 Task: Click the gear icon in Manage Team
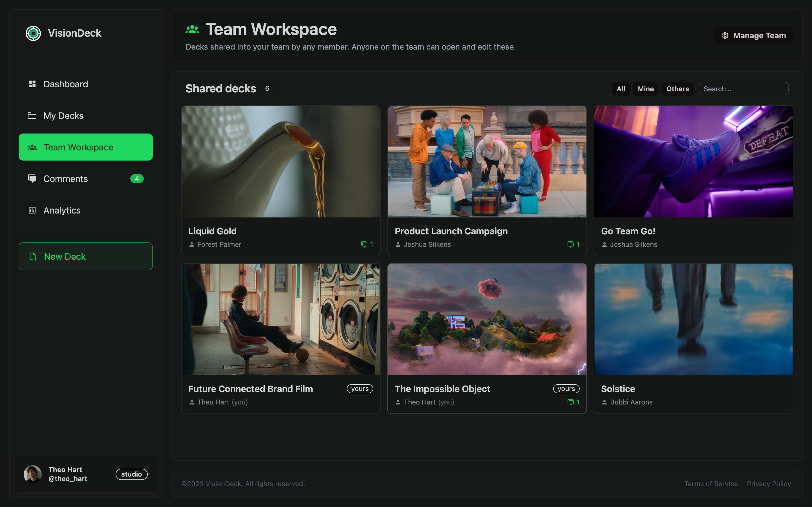coord(725,35)
